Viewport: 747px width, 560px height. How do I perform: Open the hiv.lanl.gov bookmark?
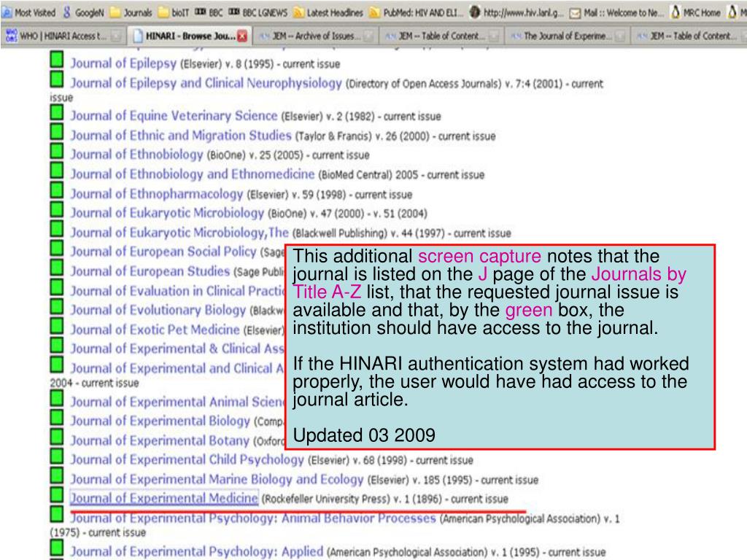[x=517, y=12]
